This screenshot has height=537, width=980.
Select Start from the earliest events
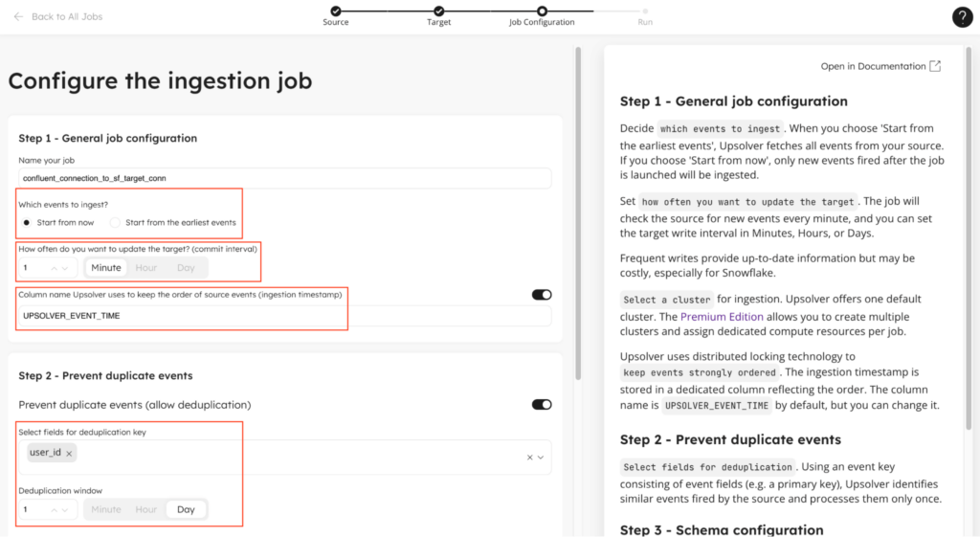click(115, 222)
